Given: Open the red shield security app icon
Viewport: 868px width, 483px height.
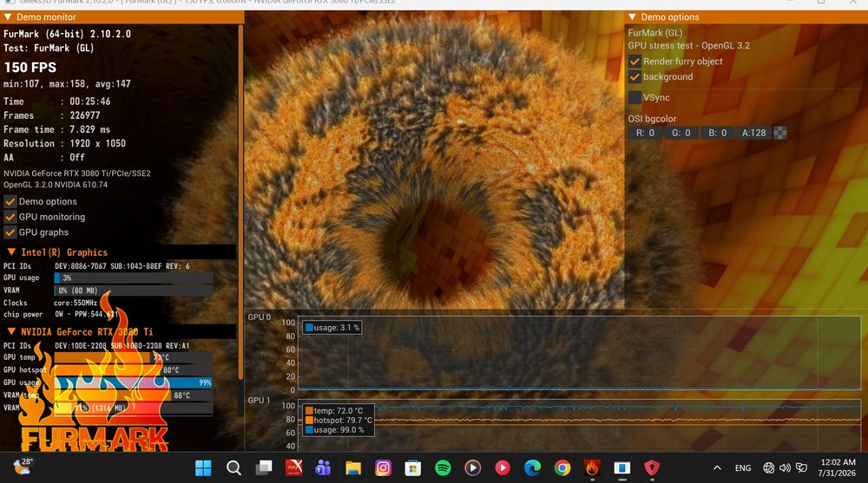Looking at the screenshot, I should 652,468.
